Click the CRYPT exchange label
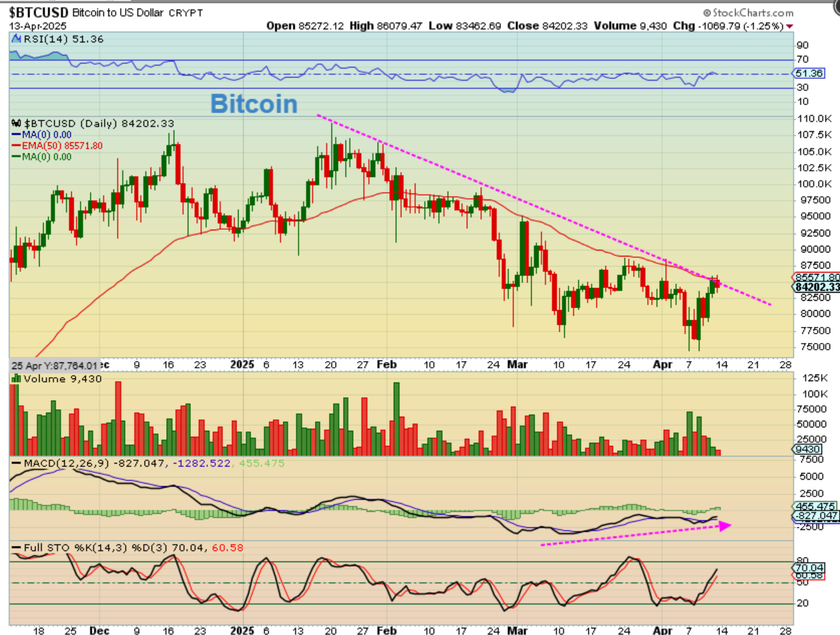 point(186,13)
